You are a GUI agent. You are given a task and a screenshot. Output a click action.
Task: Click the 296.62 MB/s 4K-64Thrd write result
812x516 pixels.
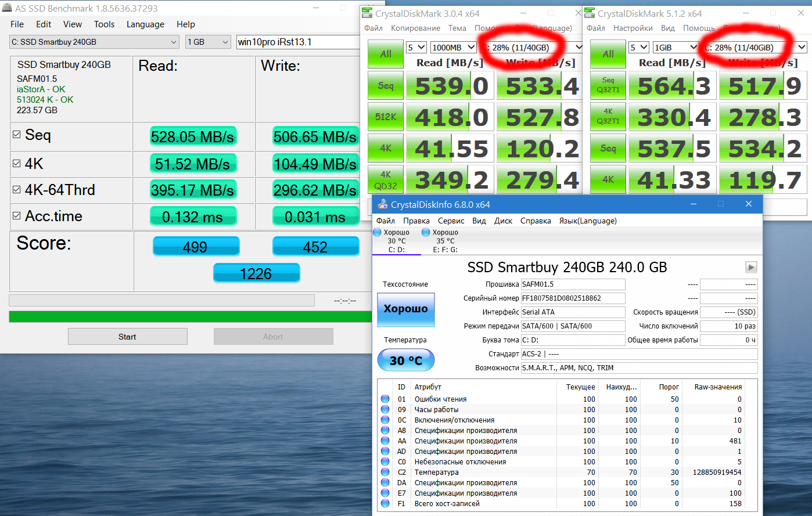click(315, 190)
